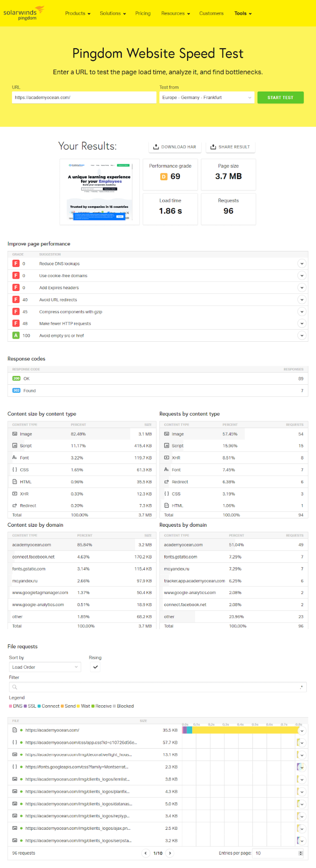Expand the Compress components with gzip row
Screen dimensions: 316x868
point(302,312)
